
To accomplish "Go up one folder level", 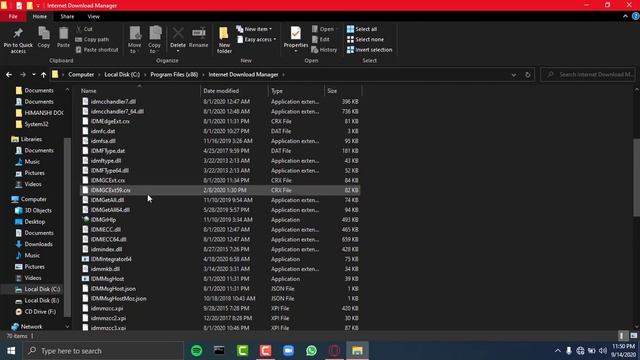I will tap(43, 75).
